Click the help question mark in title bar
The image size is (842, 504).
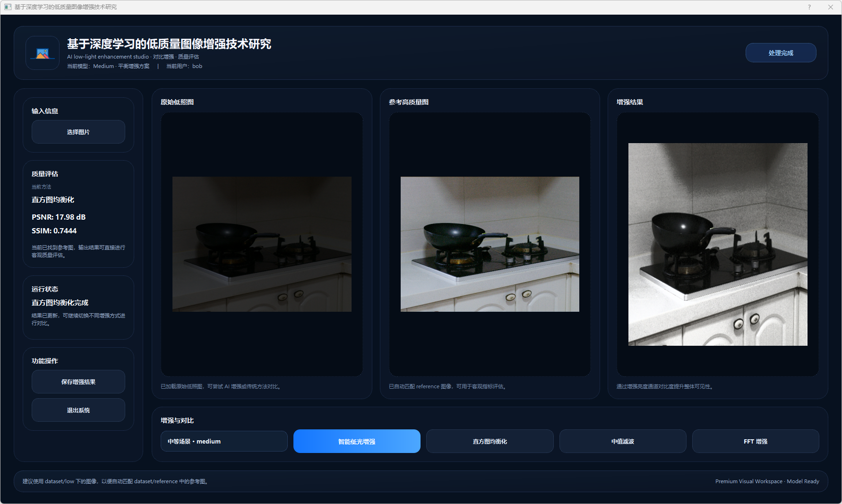click(x=809, y=7)
